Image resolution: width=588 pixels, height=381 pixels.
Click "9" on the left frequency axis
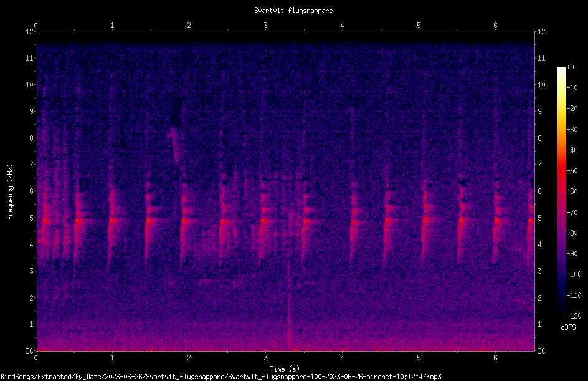coord(32,112)
